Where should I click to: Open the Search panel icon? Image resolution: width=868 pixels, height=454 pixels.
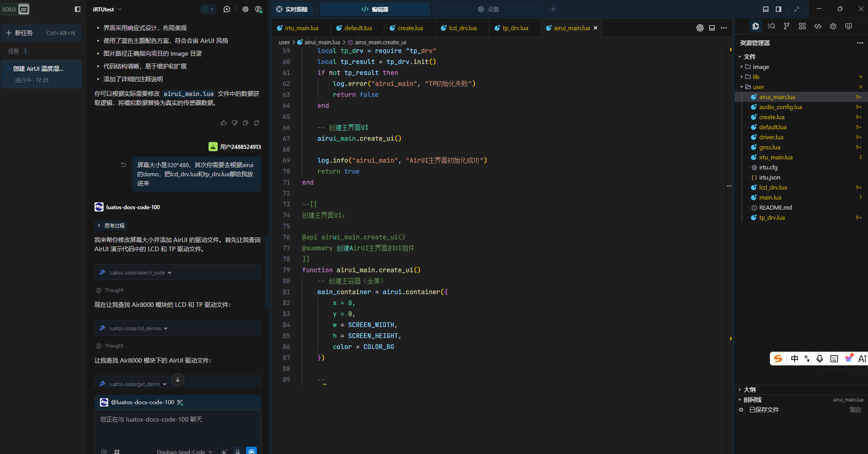[x=771, y=26]
